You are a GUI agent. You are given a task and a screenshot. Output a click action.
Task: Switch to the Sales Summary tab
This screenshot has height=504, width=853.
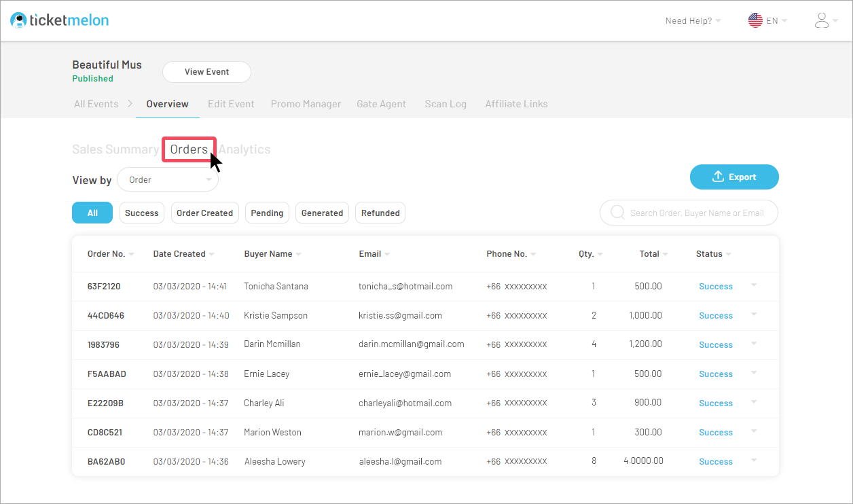click(115, 149)
